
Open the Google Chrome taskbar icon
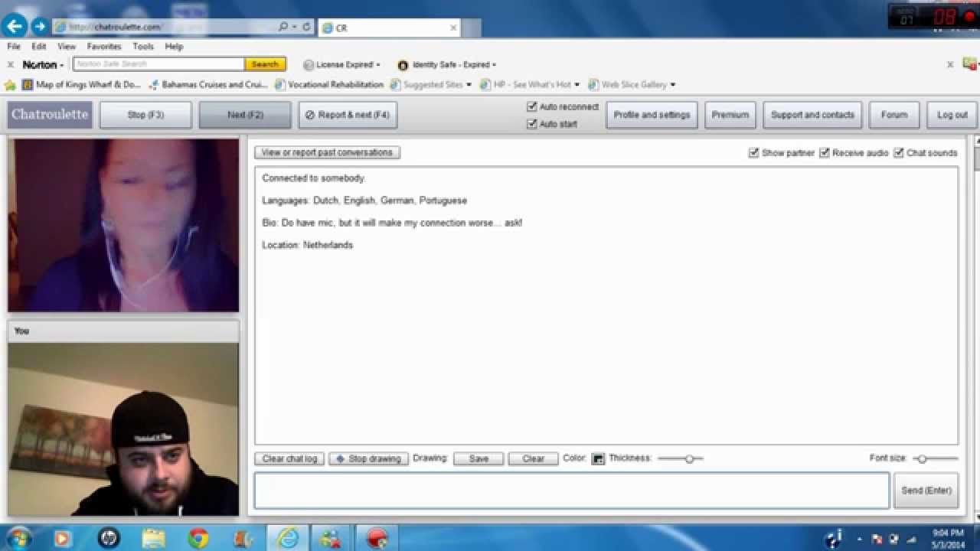198,537
